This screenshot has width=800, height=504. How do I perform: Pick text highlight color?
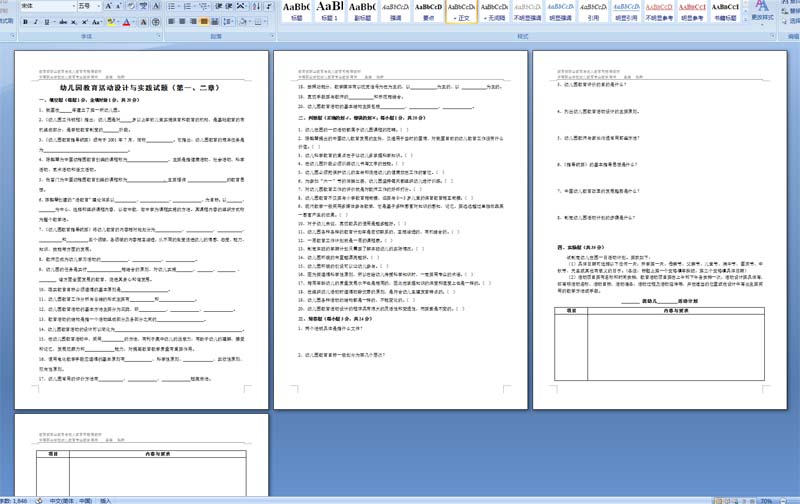click(111, 22)
